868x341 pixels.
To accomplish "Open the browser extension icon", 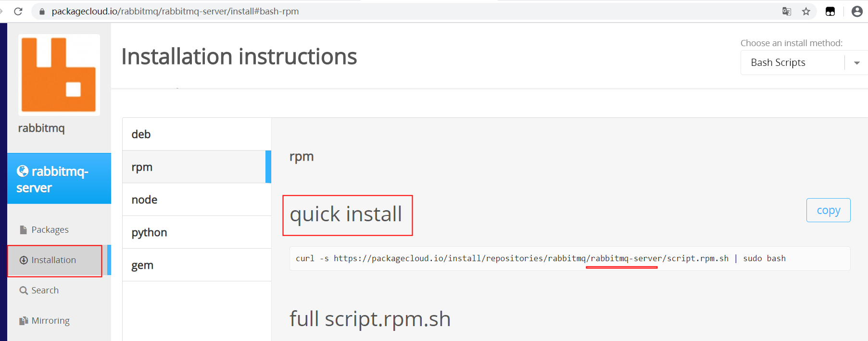I will pos(830,11).
